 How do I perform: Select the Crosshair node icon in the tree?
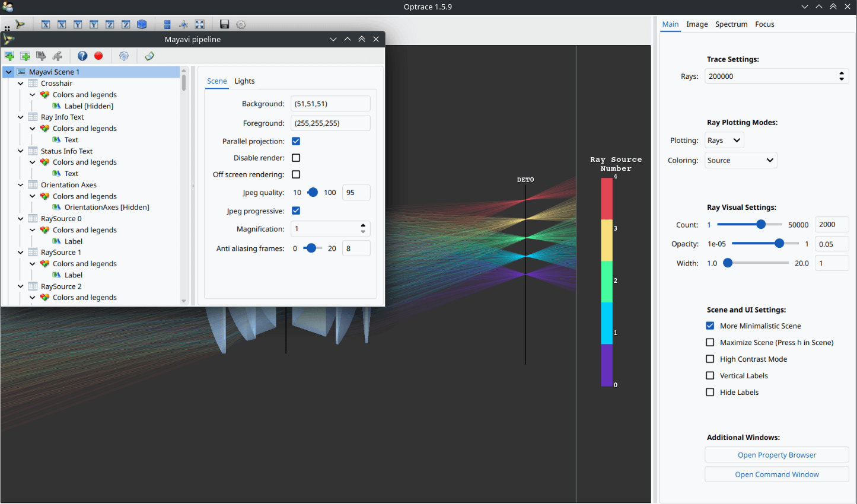coord(33,84)
